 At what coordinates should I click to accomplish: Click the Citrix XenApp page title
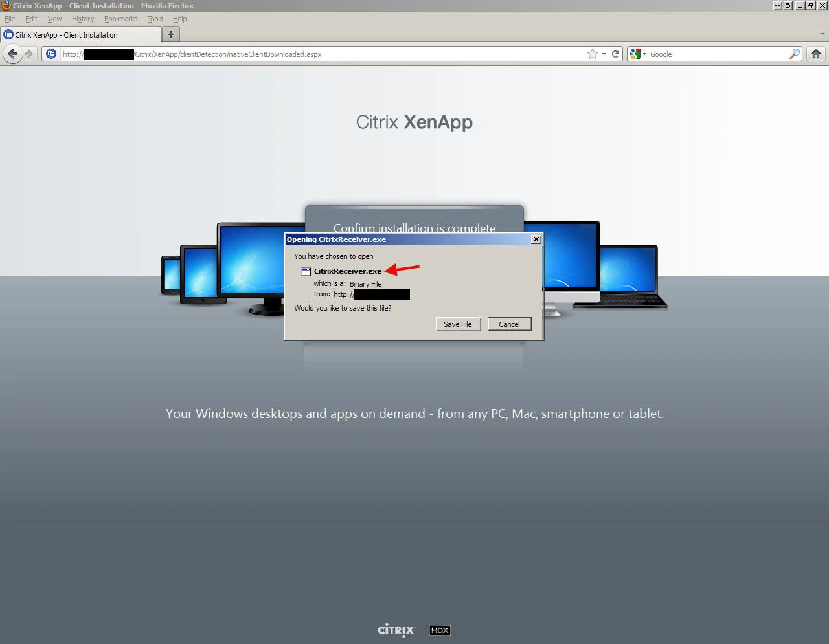414,122
